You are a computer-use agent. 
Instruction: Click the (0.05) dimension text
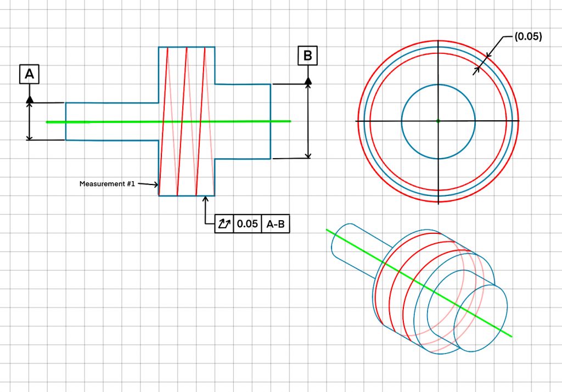tap(528, 37)
